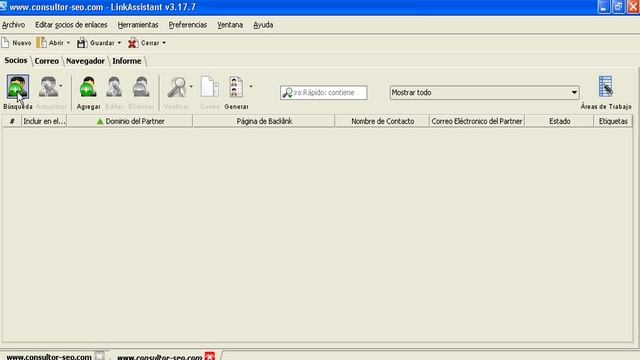Sort by Estado column header

pyautogui.click(x=560, y=121)
